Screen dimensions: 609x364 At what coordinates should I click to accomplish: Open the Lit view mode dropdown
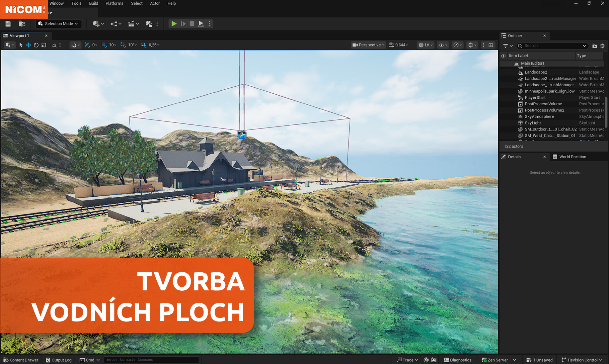point(426,45)
